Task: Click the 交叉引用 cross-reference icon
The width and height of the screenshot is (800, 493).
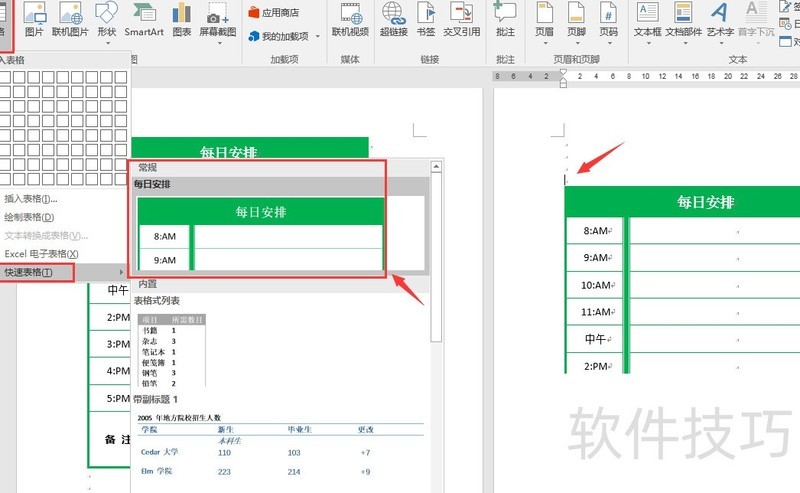Action: point(462,18)
